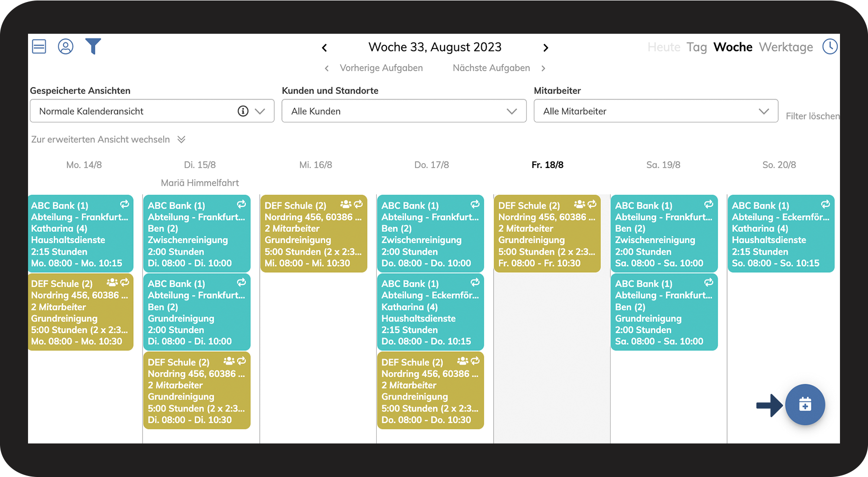Open Saturday ABC Bank Zwischenreinigung appointment
868x477 pixels.
(x=664, y=234)
